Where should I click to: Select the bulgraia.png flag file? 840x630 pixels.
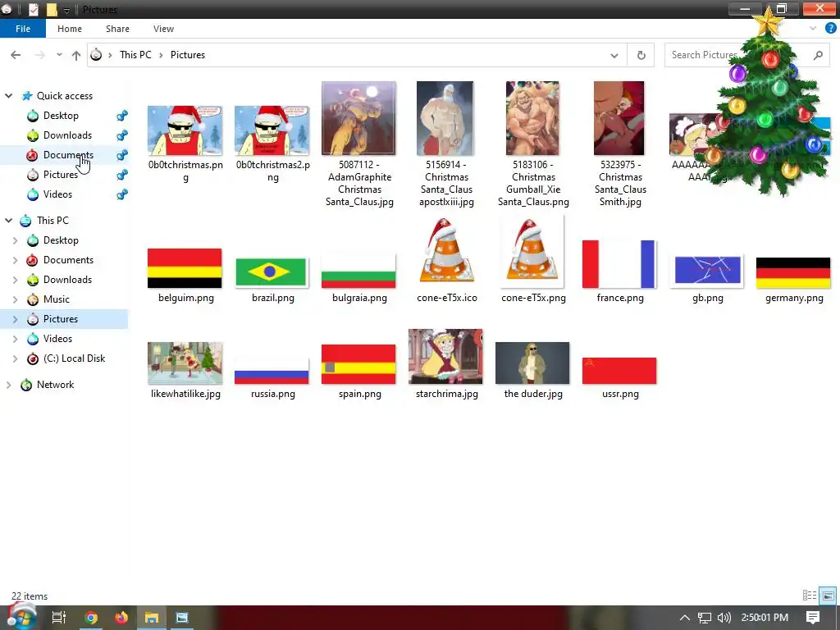(x=359, y=272)
